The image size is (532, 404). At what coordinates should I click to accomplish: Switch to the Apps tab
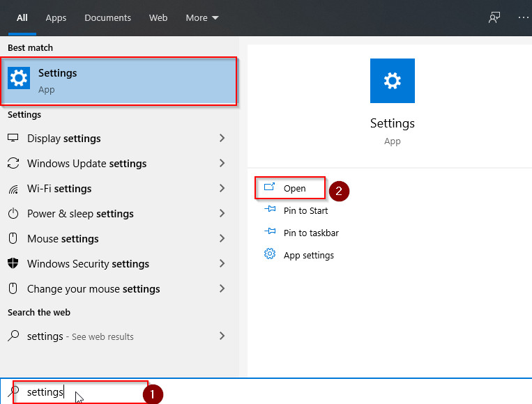coord(55,17)
